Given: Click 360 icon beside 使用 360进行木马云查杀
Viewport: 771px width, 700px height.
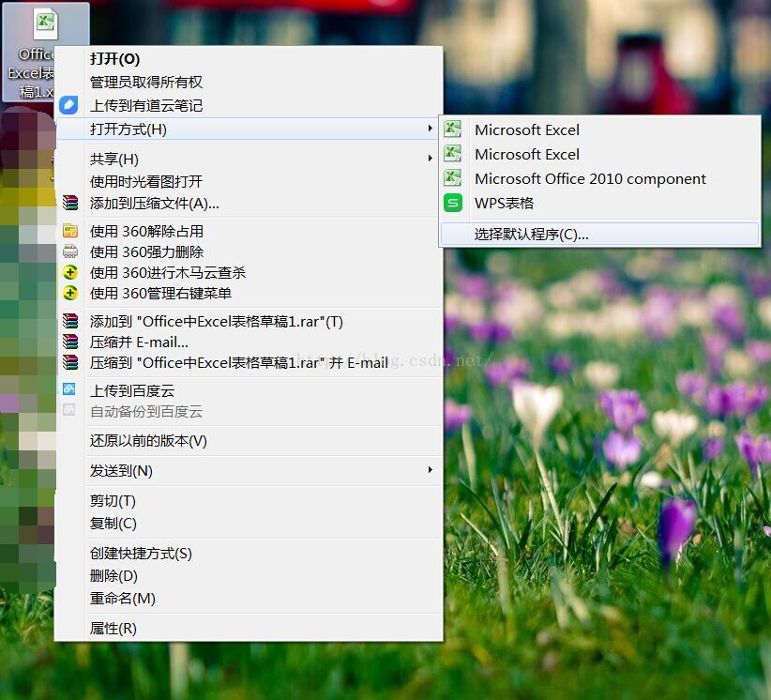Looking at the screenshot, I should click(70, 272).
